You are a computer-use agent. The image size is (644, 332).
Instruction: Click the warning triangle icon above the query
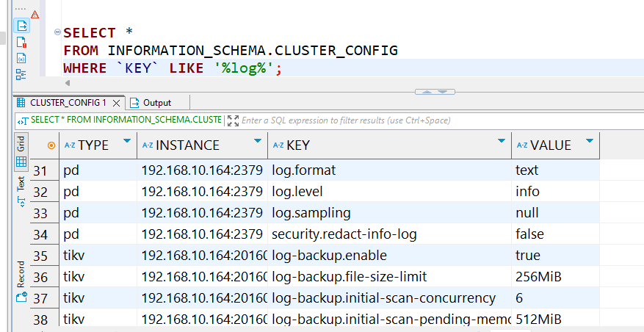click(x=35, y=14)
